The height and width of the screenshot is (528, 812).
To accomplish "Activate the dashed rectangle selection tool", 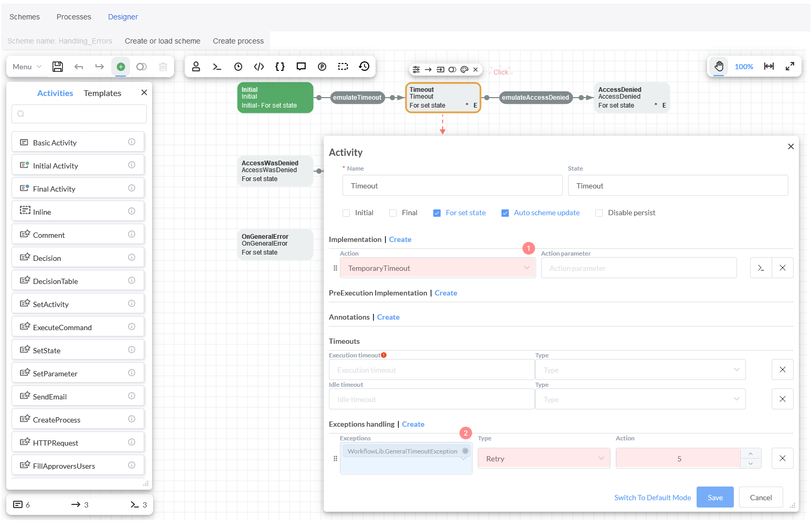I will (x=343, y=67).
